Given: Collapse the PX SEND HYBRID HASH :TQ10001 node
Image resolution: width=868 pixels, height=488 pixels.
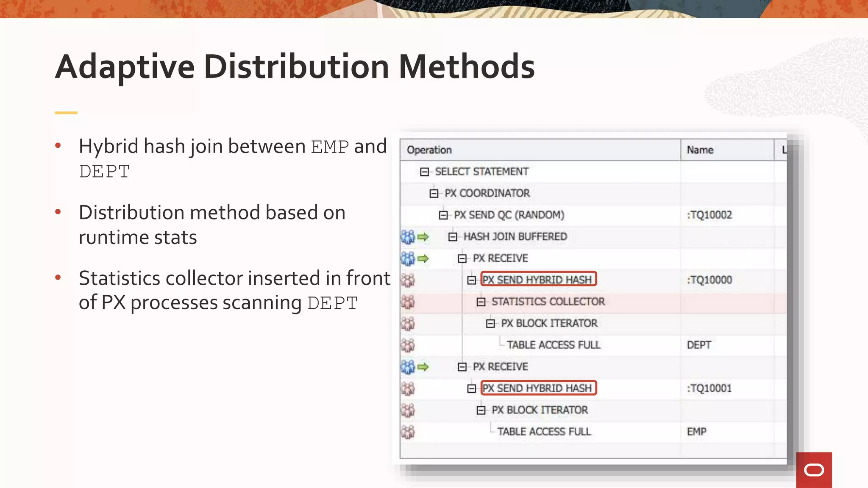Looking at the screenshot, I should (x=472, y=388).
